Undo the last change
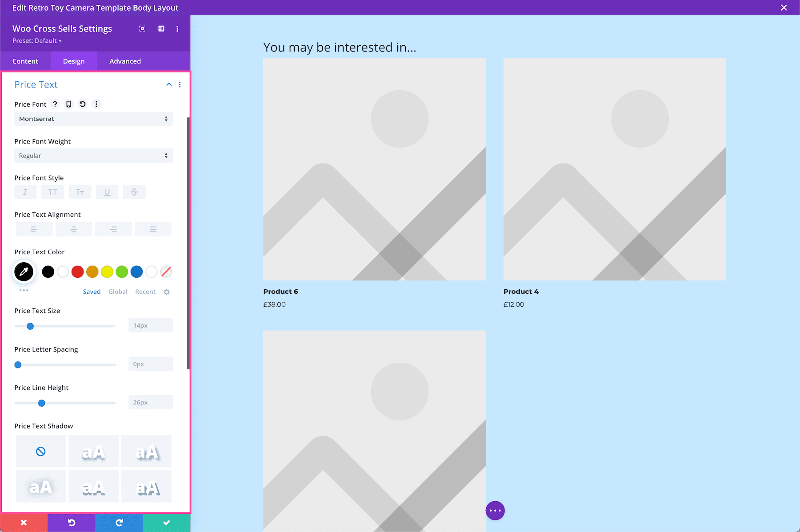 [71, 522]
